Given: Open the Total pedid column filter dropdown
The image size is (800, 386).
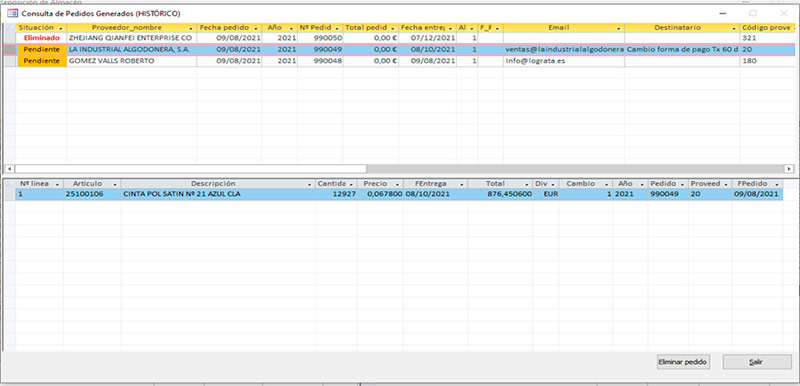Looking at the screenshot, I should (x=393, y=28).
